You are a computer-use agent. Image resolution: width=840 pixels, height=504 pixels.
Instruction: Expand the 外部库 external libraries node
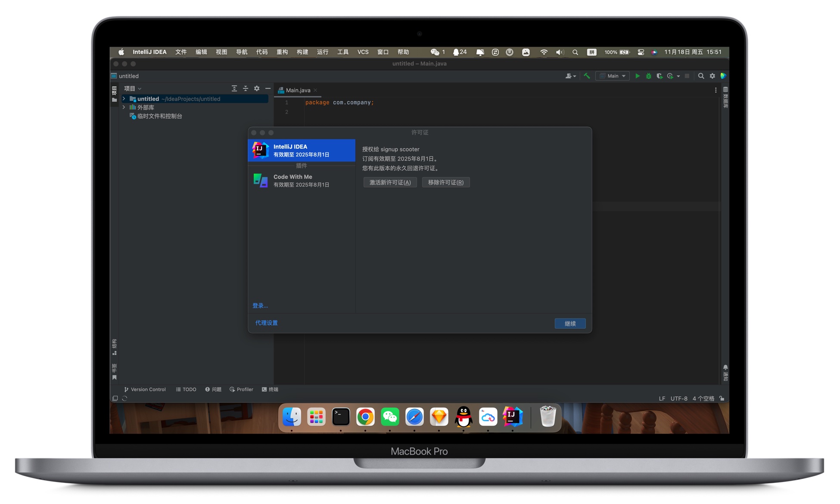pyautogui.click(x=124, y=107)
